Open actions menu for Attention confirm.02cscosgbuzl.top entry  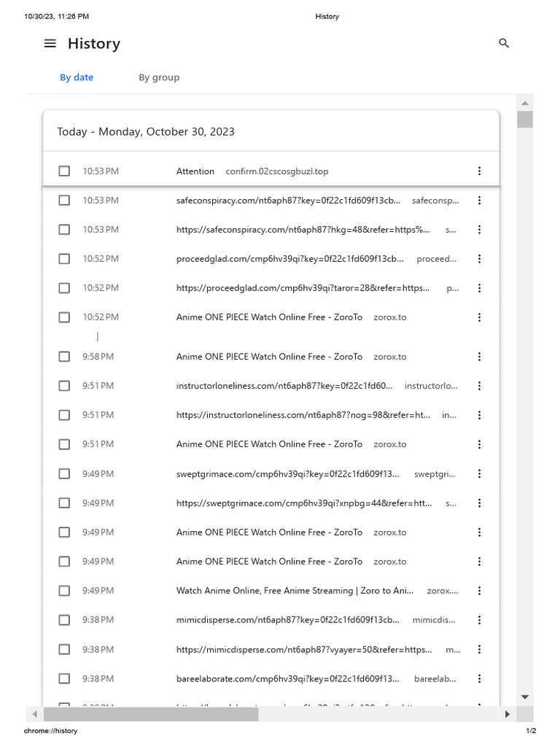tap(479, 171)
